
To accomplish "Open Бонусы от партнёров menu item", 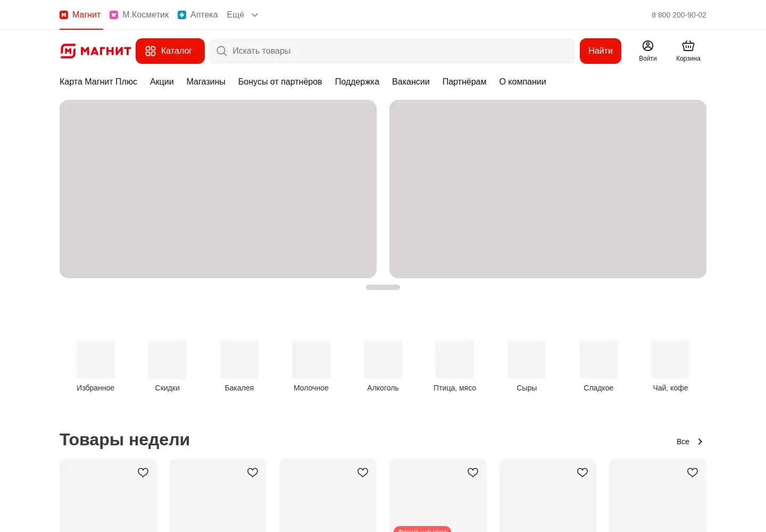I will click(x=280, y=81).
